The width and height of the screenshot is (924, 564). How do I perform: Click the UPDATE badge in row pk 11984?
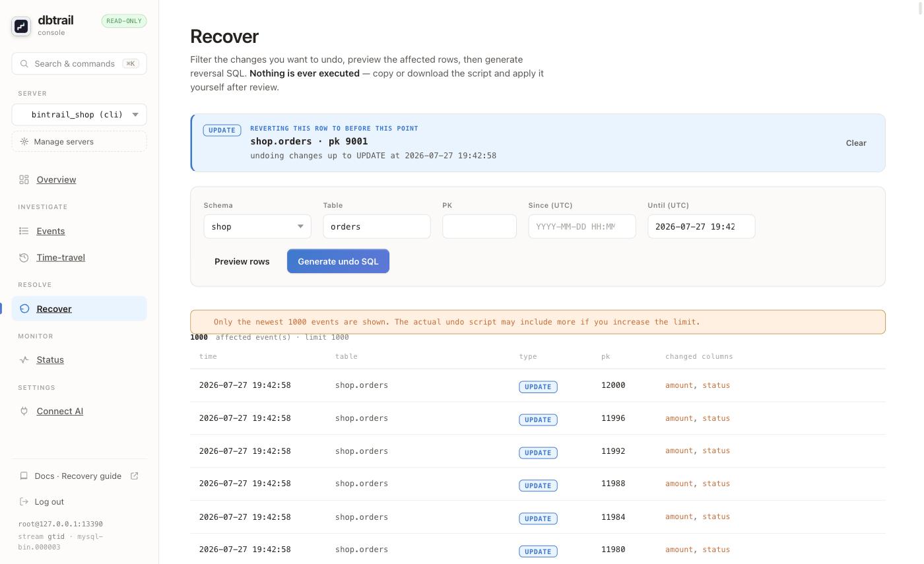(x=538, y=518)
